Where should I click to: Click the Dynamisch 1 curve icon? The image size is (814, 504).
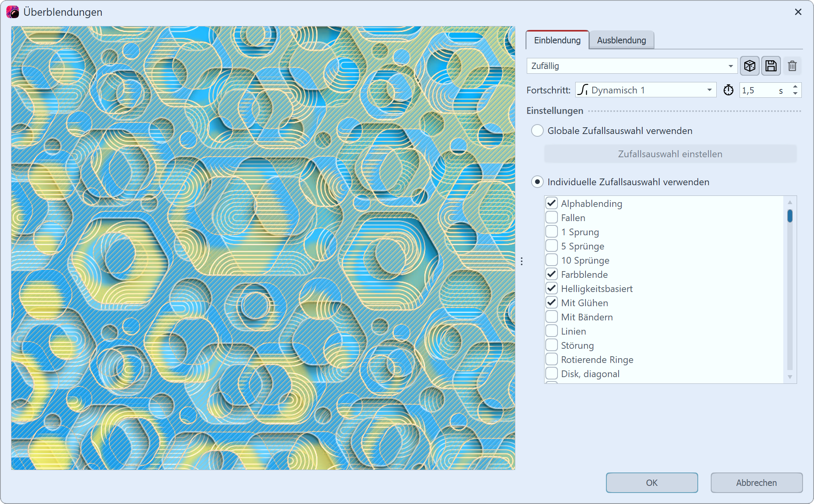click(x=583, y=90)
